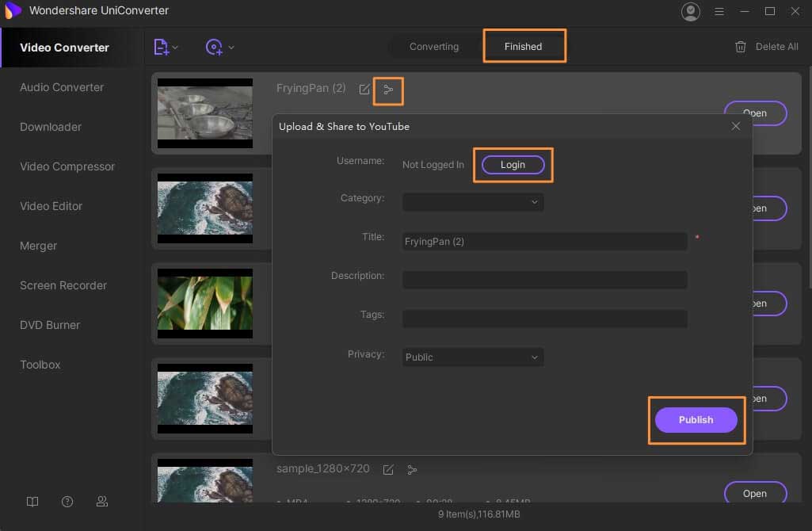Image resolution: width=812 pixels, height=531 pixels.
Task: Close the Upload & Share to YouTube dialog
Action: point(736,126)
